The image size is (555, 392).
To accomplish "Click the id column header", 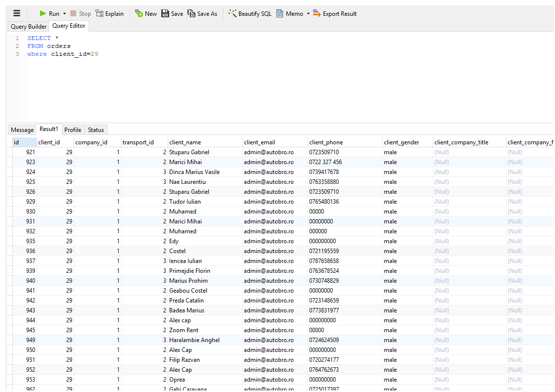I will [x=24, y=142].
